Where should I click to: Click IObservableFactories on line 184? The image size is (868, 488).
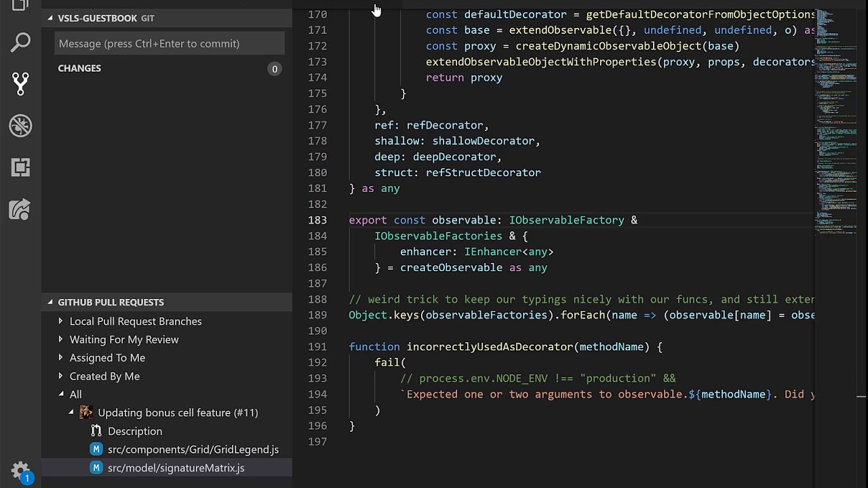click(x=438, y=236)
